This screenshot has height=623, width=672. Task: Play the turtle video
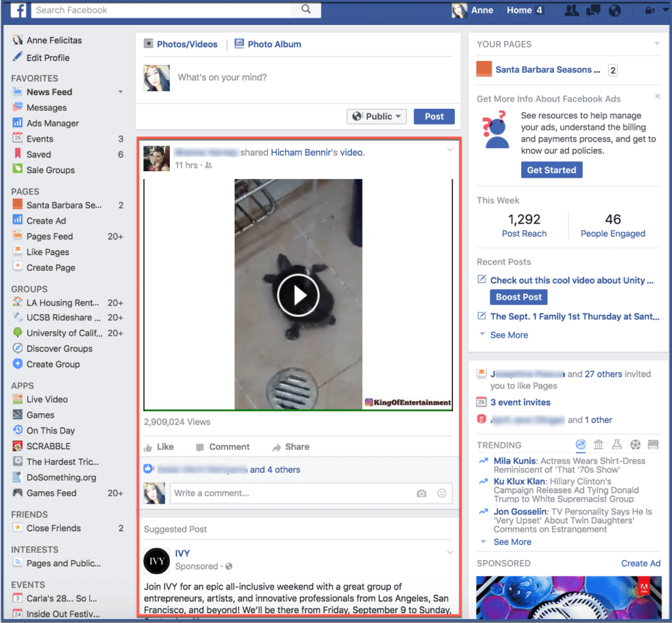299,294
